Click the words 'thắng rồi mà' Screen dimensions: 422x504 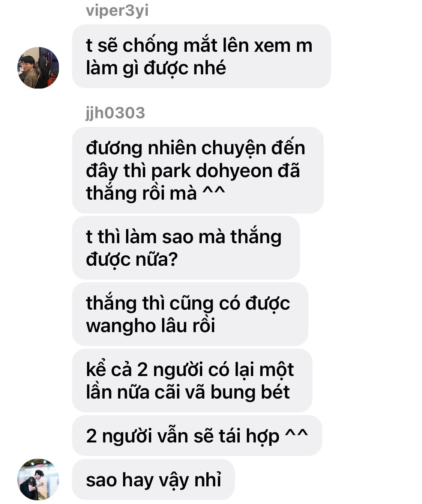pos(141,193)
